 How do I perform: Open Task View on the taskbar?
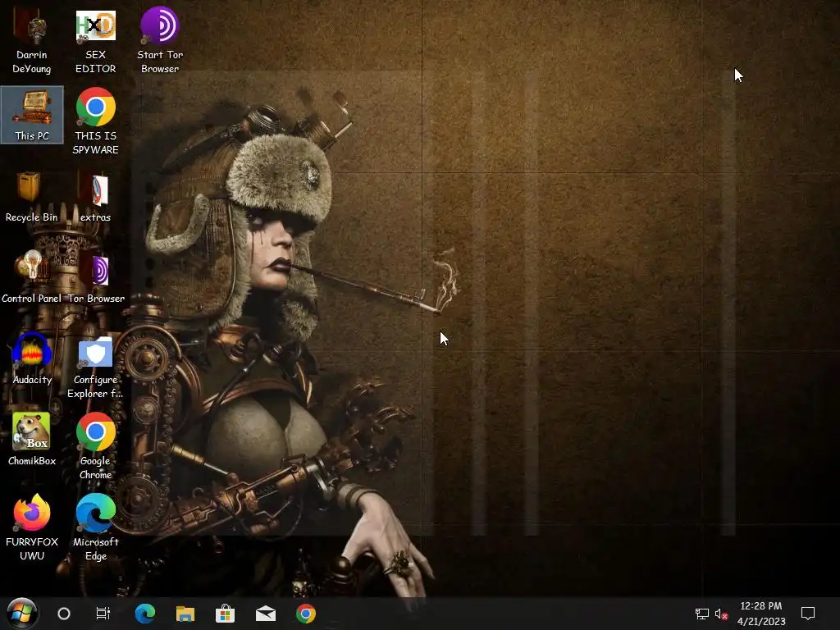tap(103, 614)
